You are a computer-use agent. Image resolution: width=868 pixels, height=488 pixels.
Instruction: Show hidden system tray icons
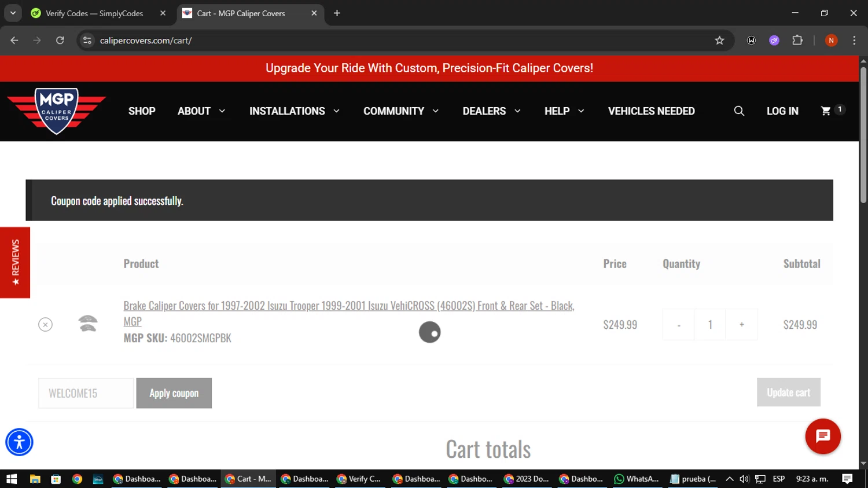point(730,479)
